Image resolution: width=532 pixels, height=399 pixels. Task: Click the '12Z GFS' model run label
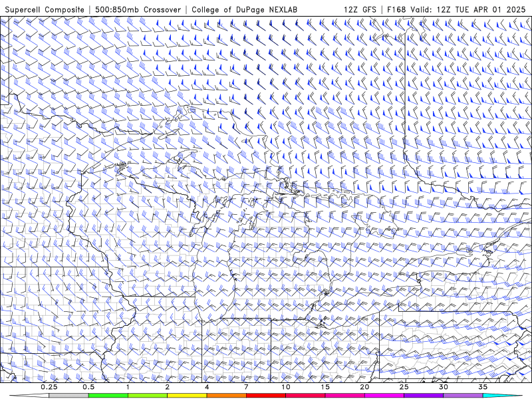(x=360, y=9)
